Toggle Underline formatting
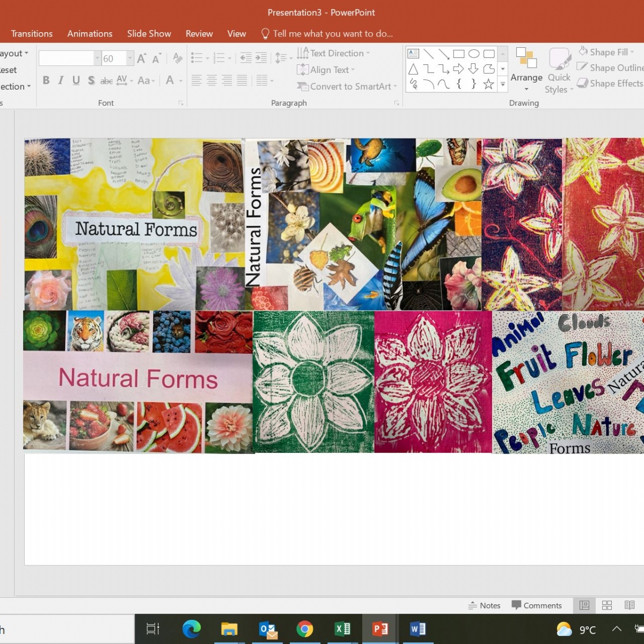 [x=76, y=80]
